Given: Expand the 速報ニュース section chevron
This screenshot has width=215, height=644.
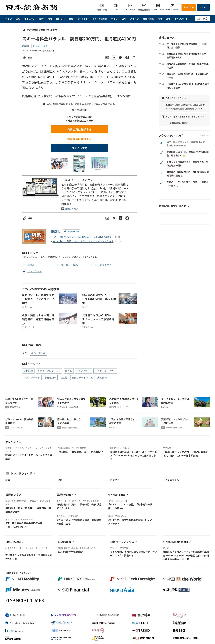Looking at the screenshot, I should point(177,37).
